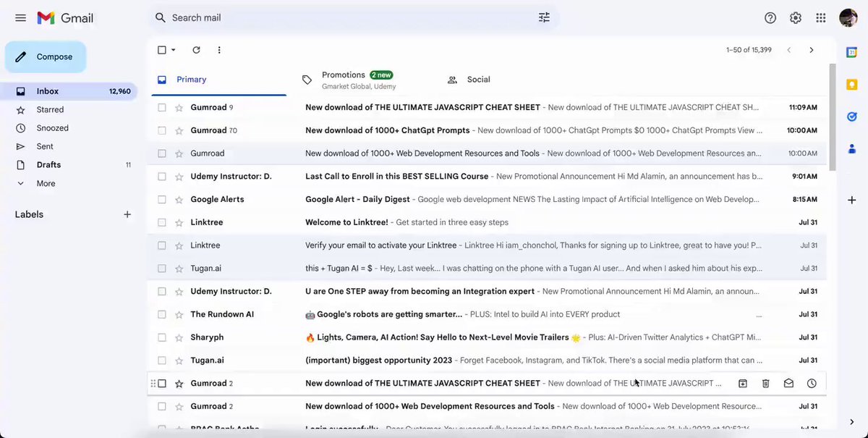The height and width of the screenshot is (438, 868).
Task: Delete the hovered Gumroad JavaScript email
Action: click(x=766, y=384)
